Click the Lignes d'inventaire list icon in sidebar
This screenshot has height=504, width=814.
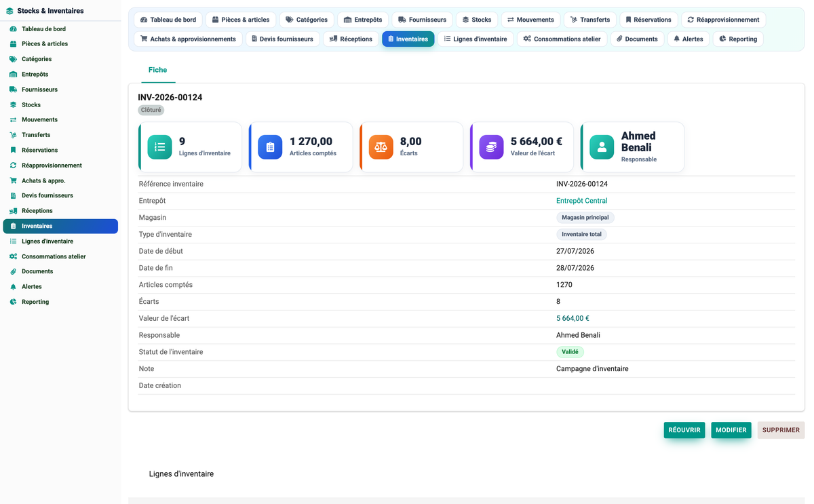[x=13, y=241]
